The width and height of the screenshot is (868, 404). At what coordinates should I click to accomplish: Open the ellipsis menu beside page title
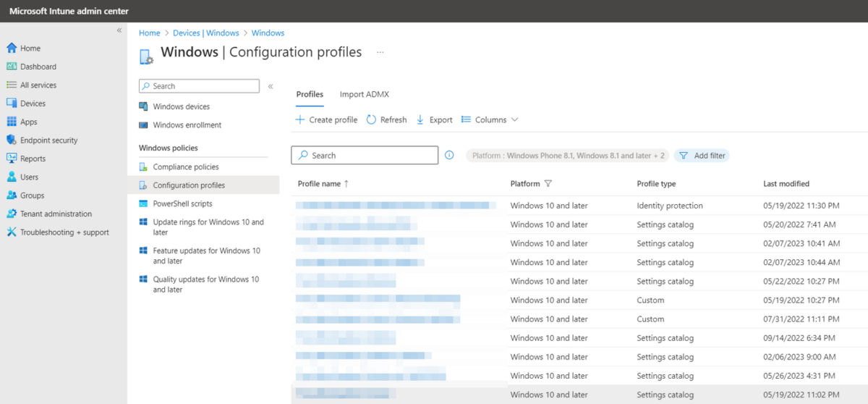coord(380,52)
